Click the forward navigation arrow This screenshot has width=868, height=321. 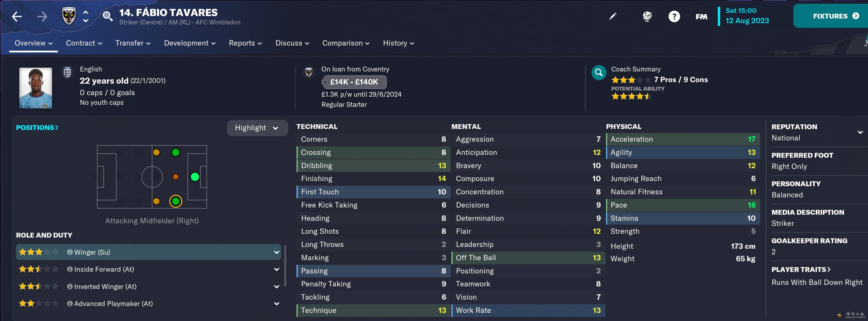(42, 17)
